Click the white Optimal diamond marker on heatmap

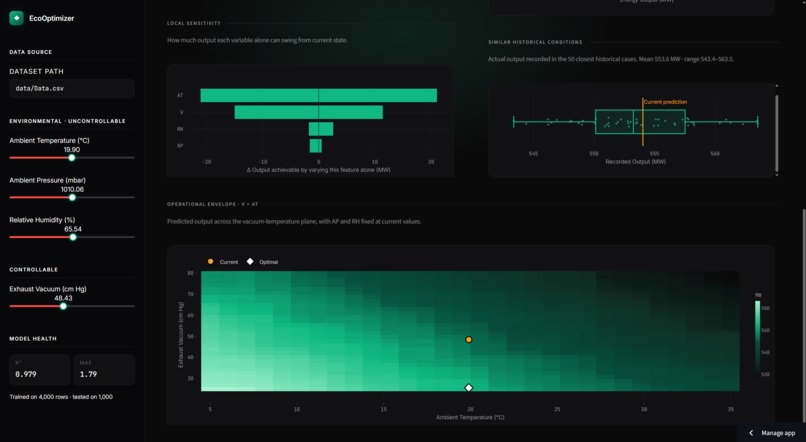pyautogui.click(x=469, y=388)
